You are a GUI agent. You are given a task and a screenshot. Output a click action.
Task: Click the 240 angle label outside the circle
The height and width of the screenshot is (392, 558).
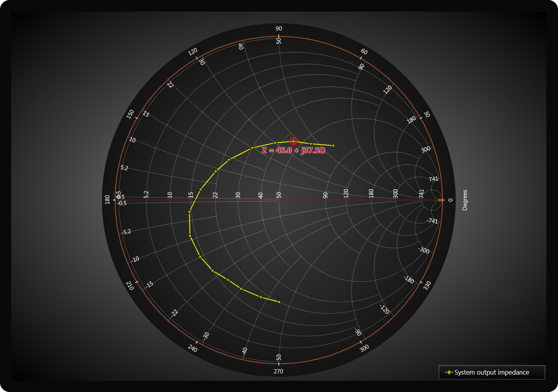point(193,348)
